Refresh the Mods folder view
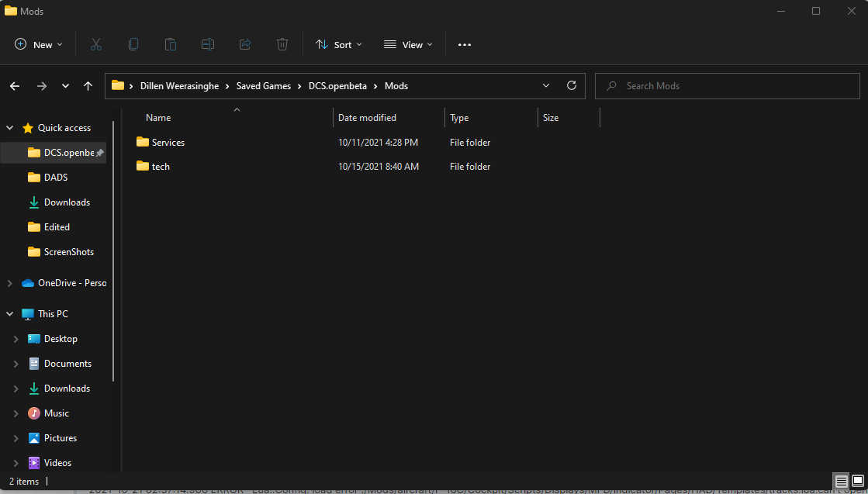868x494 pixels. [572, 86]
